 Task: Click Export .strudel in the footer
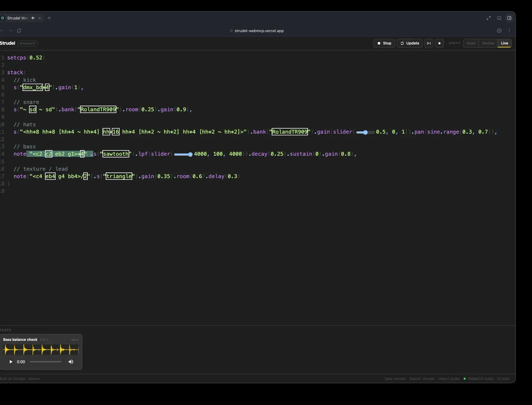422,379
